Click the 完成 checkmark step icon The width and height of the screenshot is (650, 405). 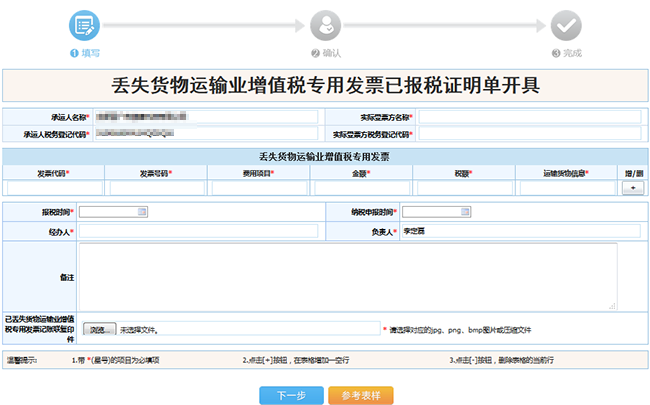pos(566,26)
